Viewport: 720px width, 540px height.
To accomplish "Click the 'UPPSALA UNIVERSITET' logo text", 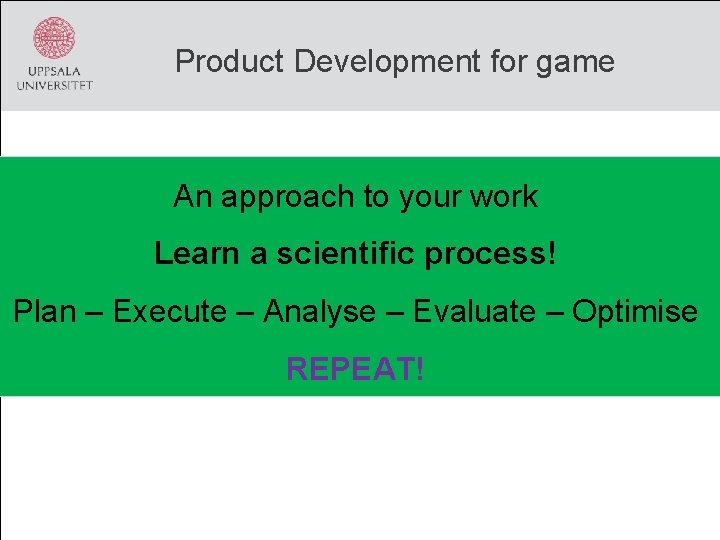I will (55, 78).
